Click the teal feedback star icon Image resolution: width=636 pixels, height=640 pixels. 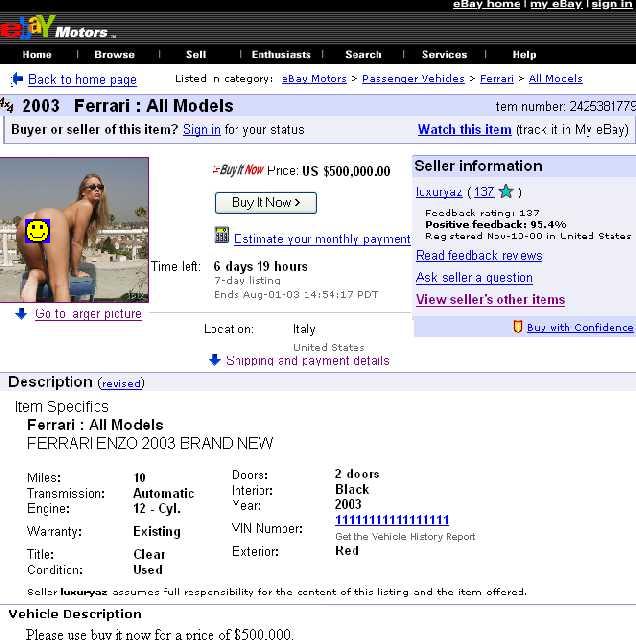[x=506, y=191]
